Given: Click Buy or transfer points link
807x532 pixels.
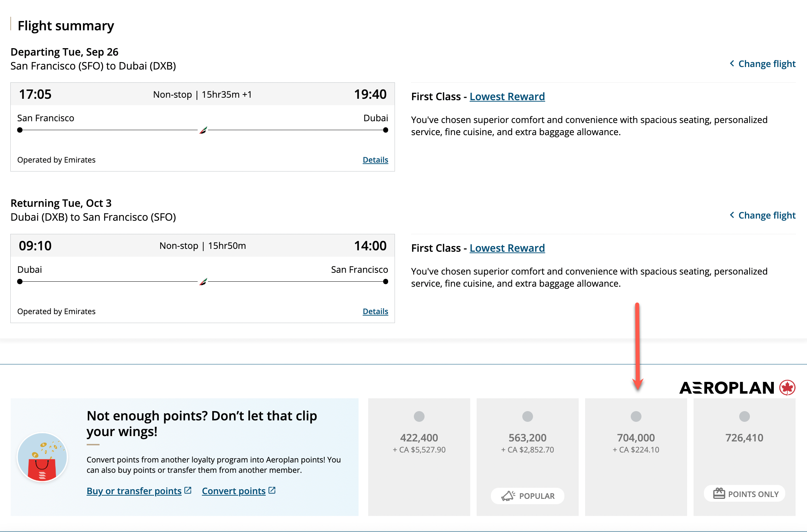Looking at the screenshot, I should (x=134, y=491).
